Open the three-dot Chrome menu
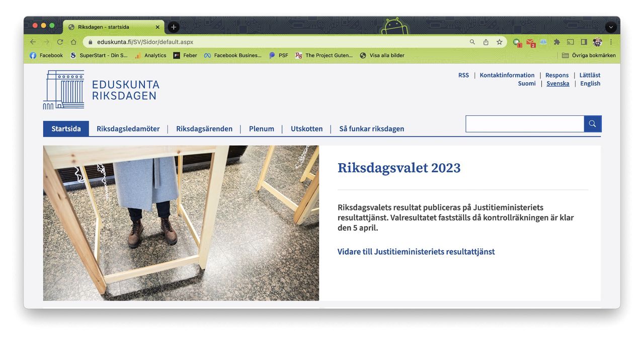This screenshot has height=340, width=644. [610, 42]
